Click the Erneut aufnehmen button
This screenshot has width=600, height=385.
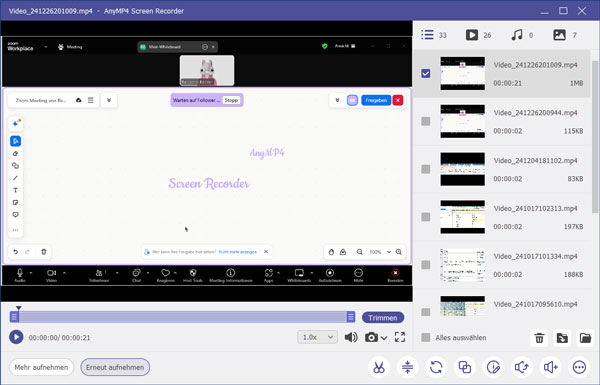pyautogui.click(x=115, y=367)
